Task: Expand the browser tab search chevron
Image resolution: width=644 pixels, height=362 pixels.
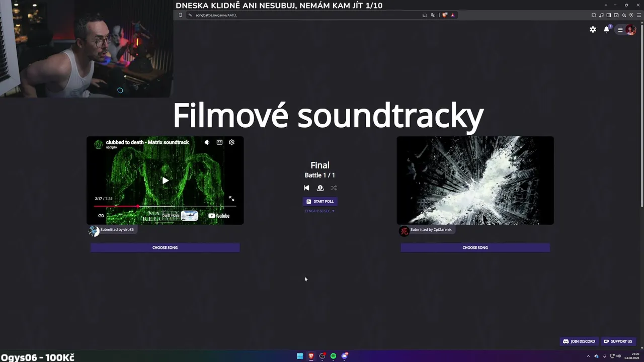Action: (606, 5)
